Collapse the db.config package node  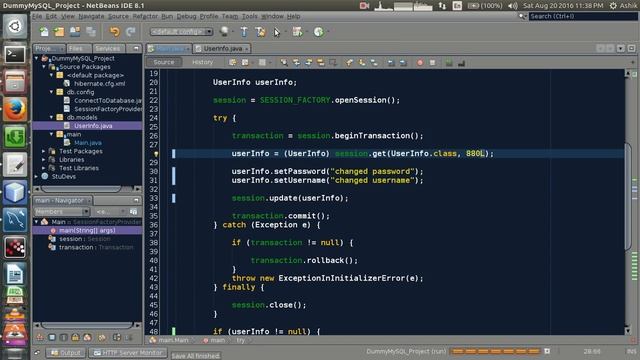click(51, 92)
